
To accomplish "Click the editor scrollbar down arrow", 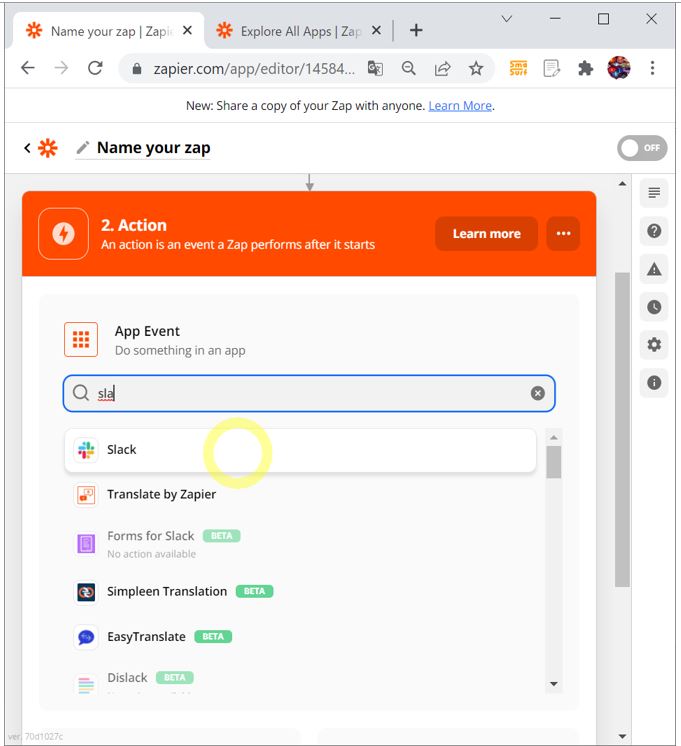I will (622, 736).
